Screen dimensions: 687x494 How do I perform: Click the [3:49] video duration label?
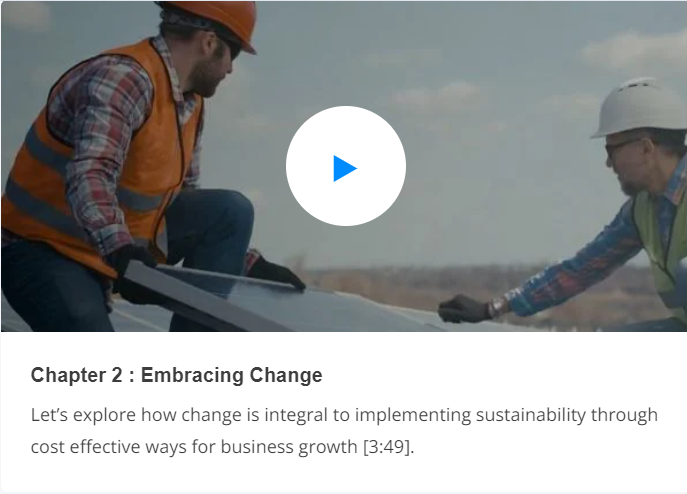(386, 447)
